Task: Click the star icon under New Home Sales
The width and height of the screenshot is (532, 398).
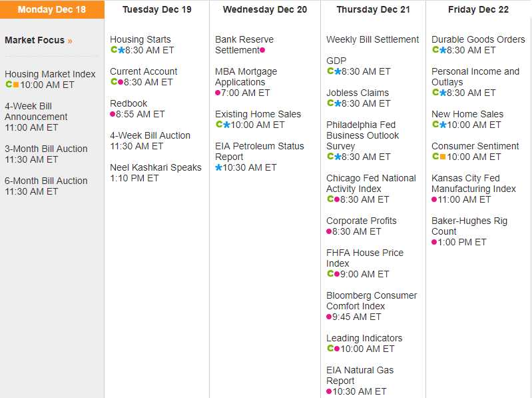Action: tap(443, 125)
